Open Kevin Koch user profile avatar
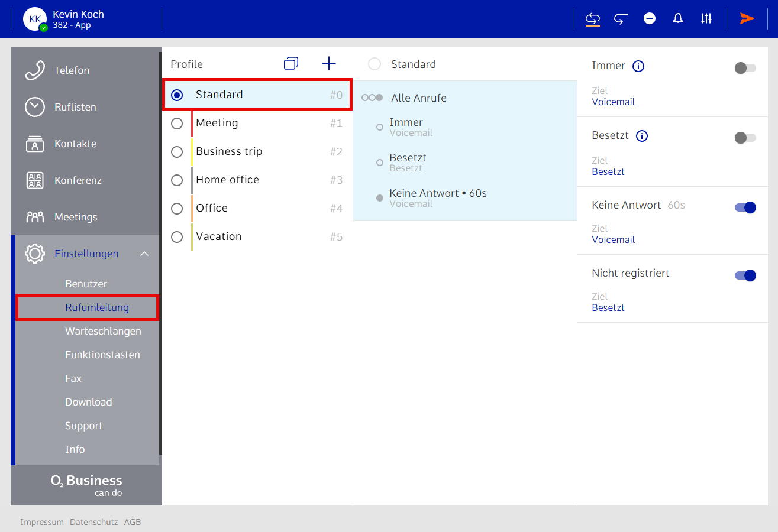Screen dimensions: 778x532 [35, 19]
